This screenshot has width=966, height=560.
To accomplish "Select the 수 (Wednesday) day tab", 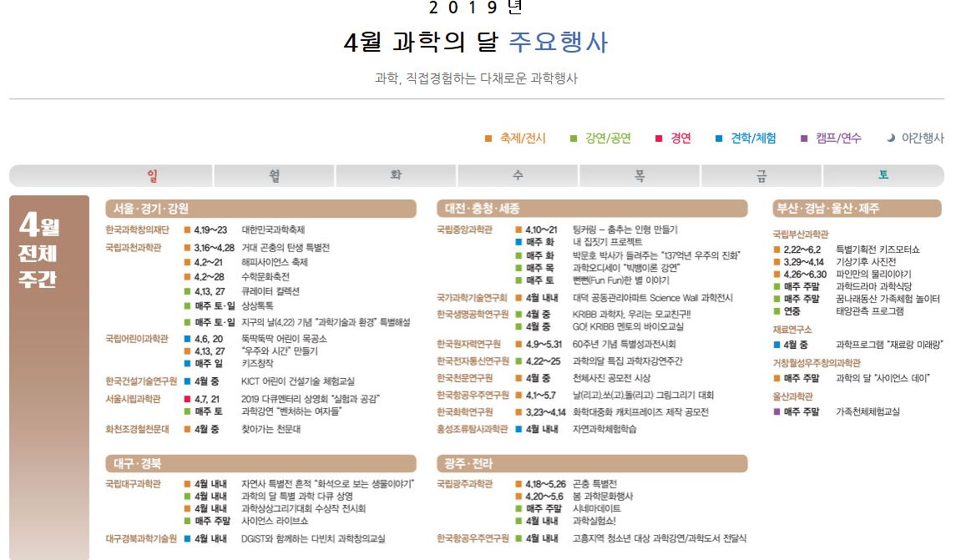I will [x=518, y=175].
